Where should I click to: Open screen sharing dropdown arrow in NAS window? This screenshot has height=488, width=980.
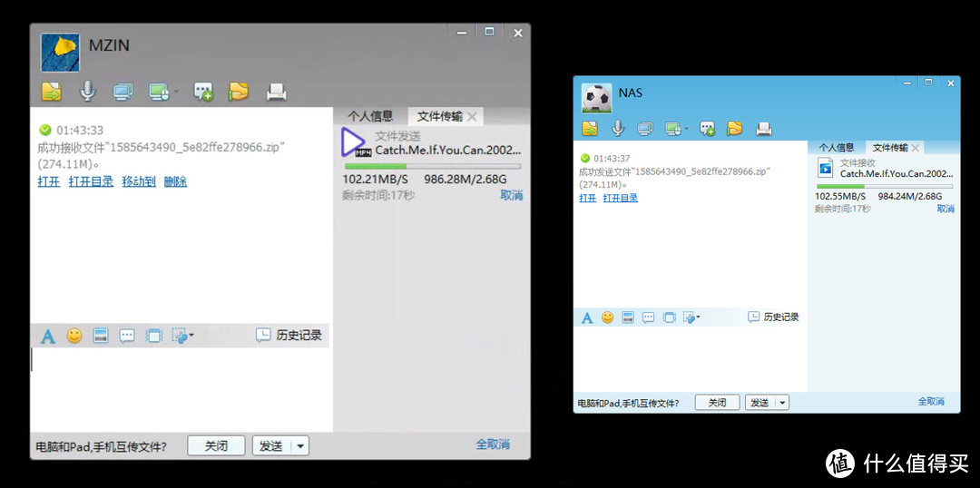click(686, 129)
